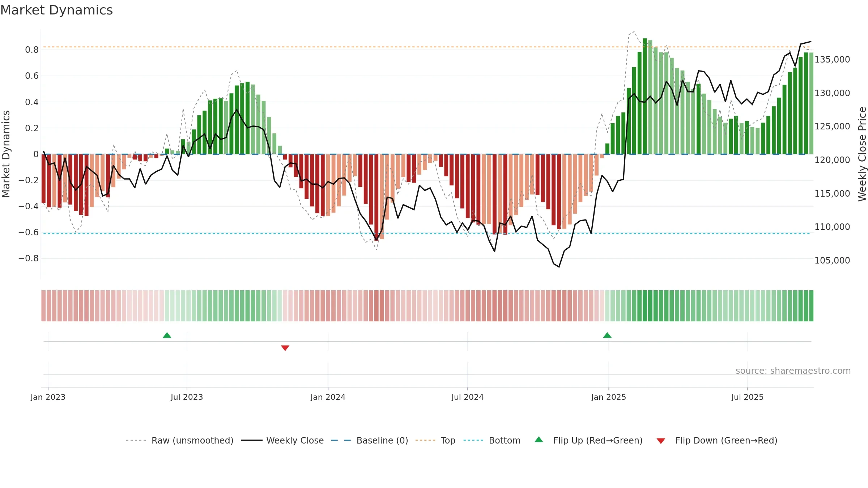The width and height of the screenshot is (868, 488).
Task: Click the deepest red bar near March 2024
Action: pyautogui.click(x=376, y=197)
